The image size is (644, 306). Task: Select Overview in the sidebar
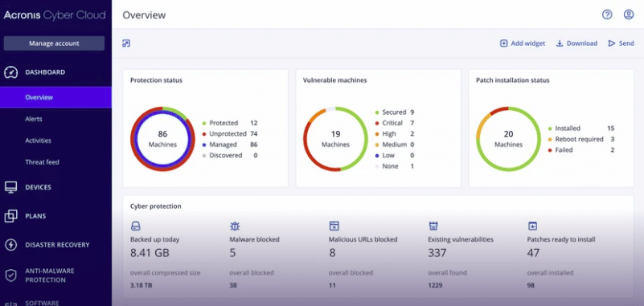[55, 98]
